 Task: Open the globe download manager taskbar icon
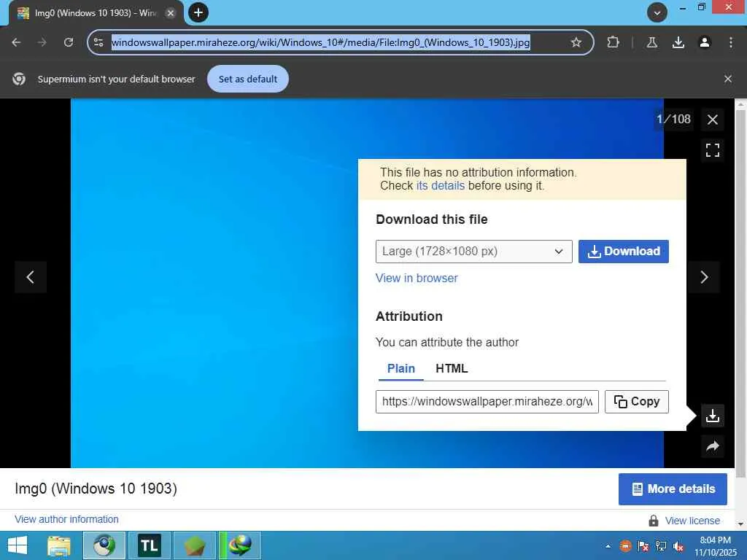click(x=241, y=545)
